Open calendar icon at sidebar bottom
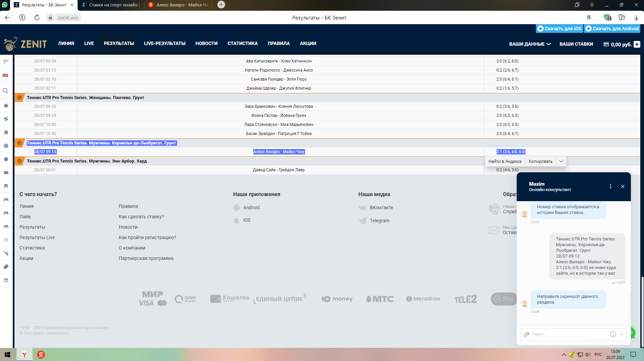The height and width of the screenshot is (361, 644). point(6,280)
